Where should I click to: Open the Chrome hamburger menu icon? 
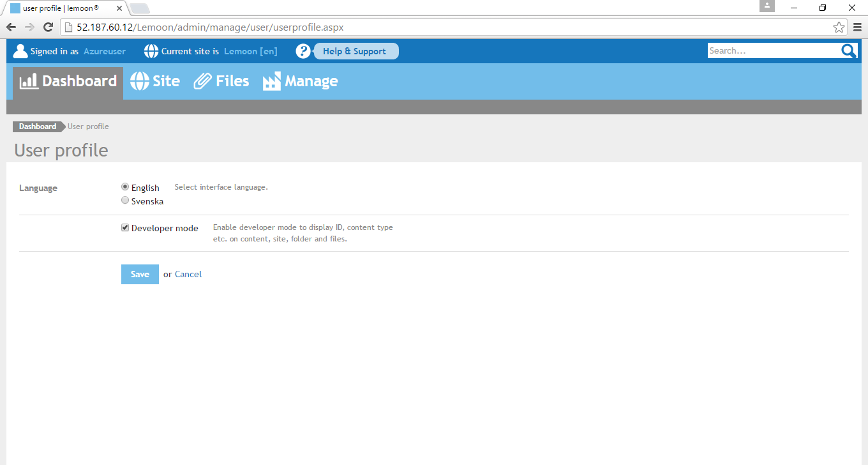[x=857, y=27]
